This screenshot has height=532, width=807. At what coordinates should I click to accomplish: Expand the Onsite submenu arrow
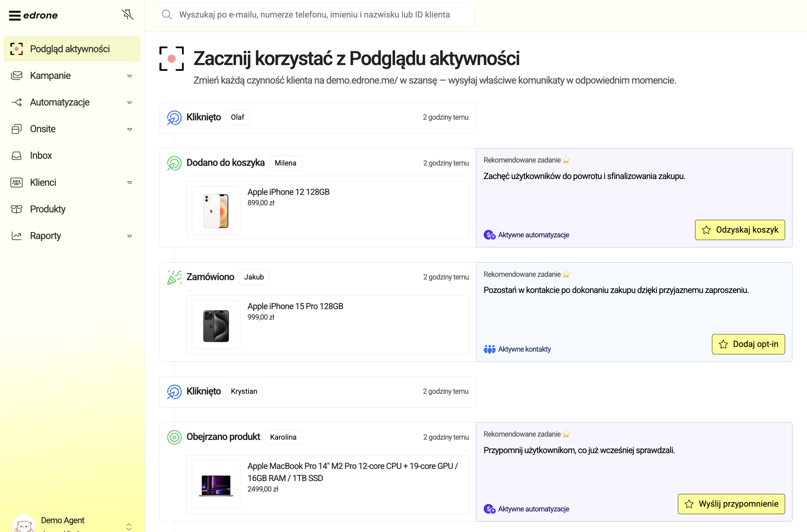[x=129, y=129]
